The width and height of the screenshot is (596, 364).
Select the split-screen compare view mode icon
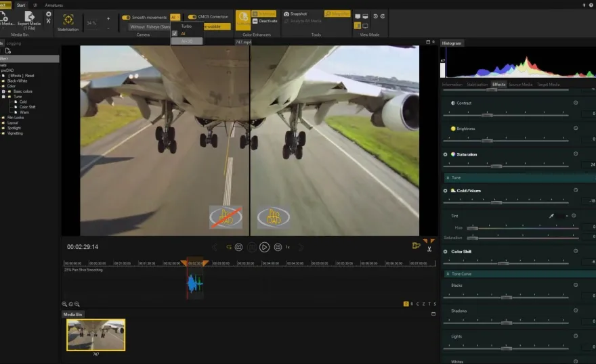coord(358,26)
